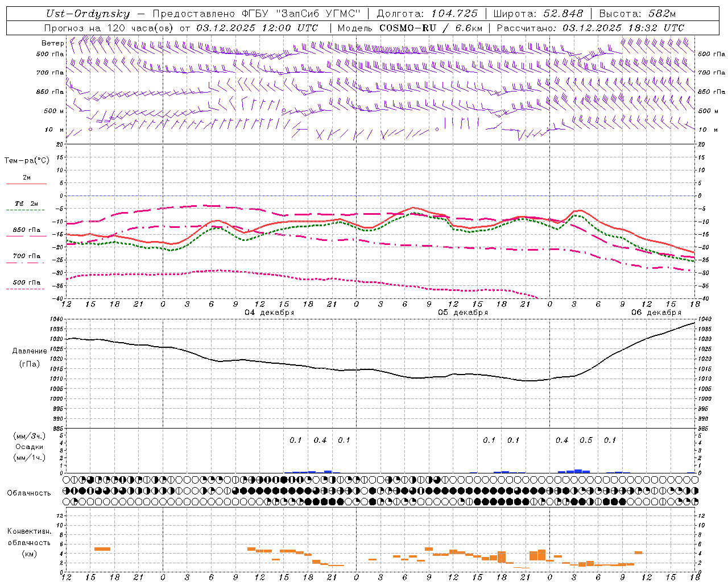Select the Модель COSMO-RU / 6.6км text
This screenshot has width=728, height=582.
click(x=410, y=28)
